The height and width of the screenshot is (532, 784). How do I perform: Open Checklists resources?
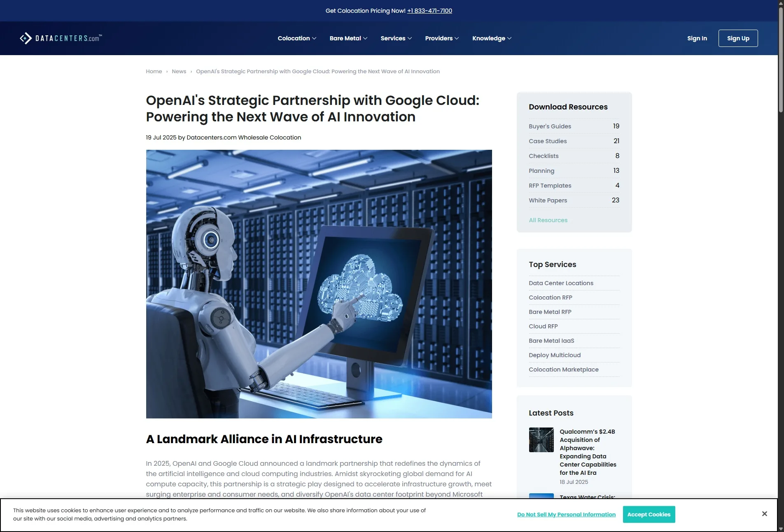[544, 156]
